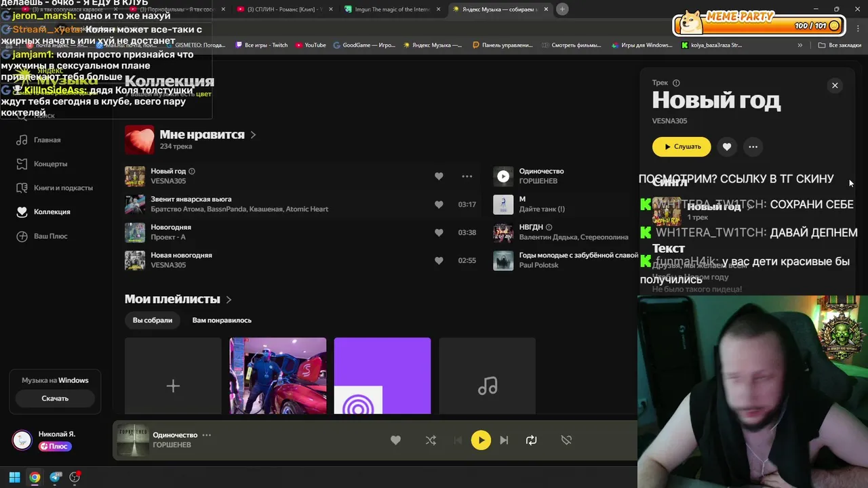Open more options for Новый год row
Screen dimensions: 868x488
[467, 176]
